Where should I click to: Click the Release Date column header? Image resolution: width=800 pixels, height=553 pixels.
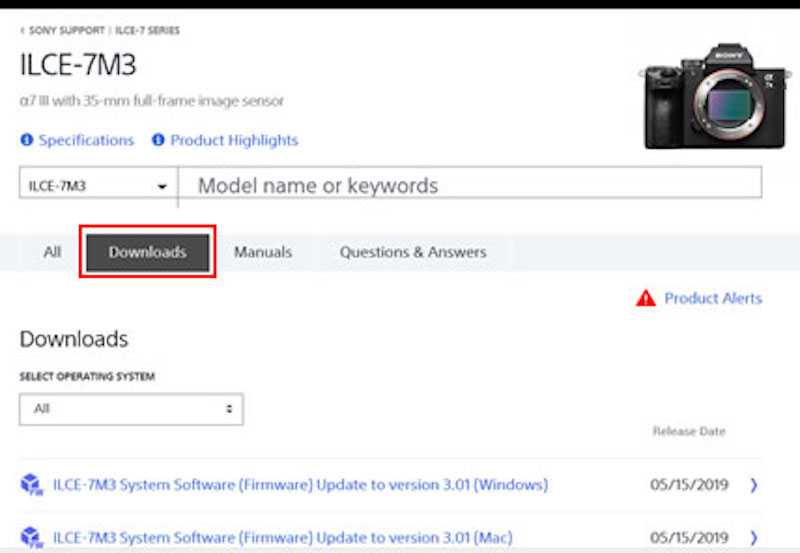[x=689, y=431]
